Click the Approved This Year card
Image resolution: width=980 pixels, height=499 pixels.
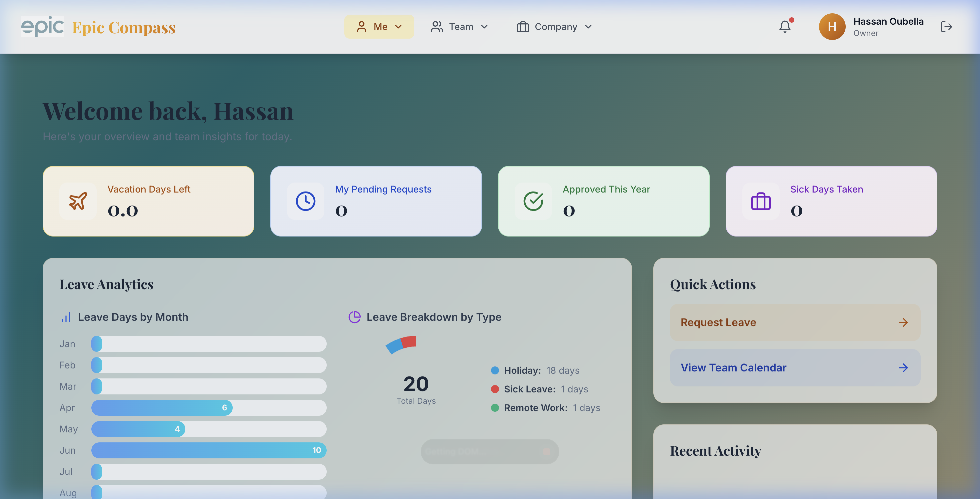(604, 201)
